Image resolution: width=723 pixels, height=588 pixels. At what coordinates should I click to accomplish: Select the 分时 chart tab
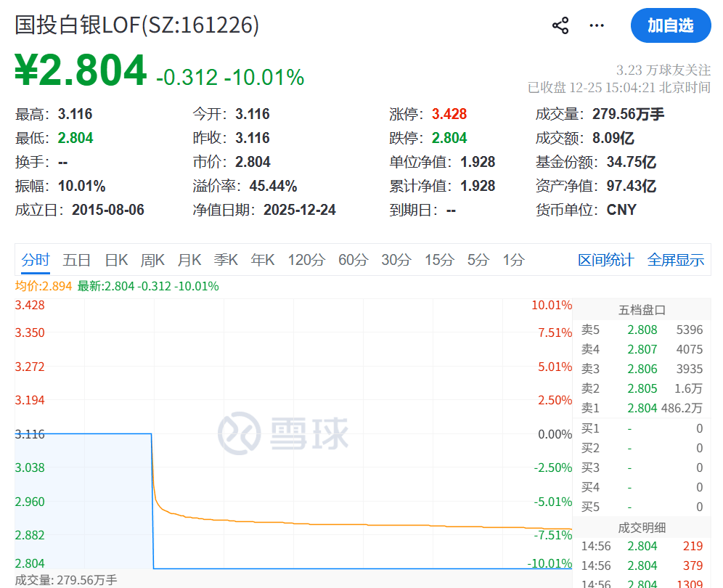36,260
